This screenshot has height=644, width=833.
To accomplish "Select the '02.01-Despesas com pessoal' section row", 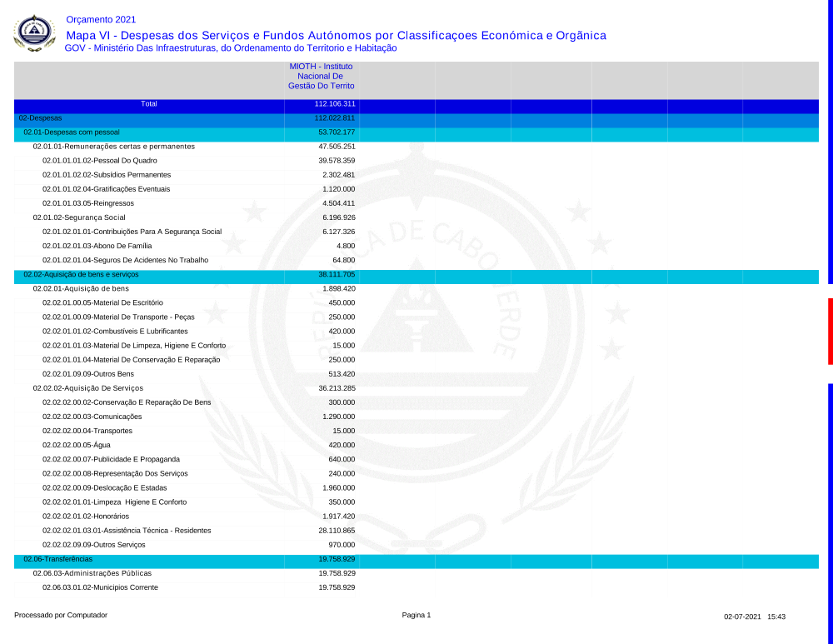I will 72,132.
